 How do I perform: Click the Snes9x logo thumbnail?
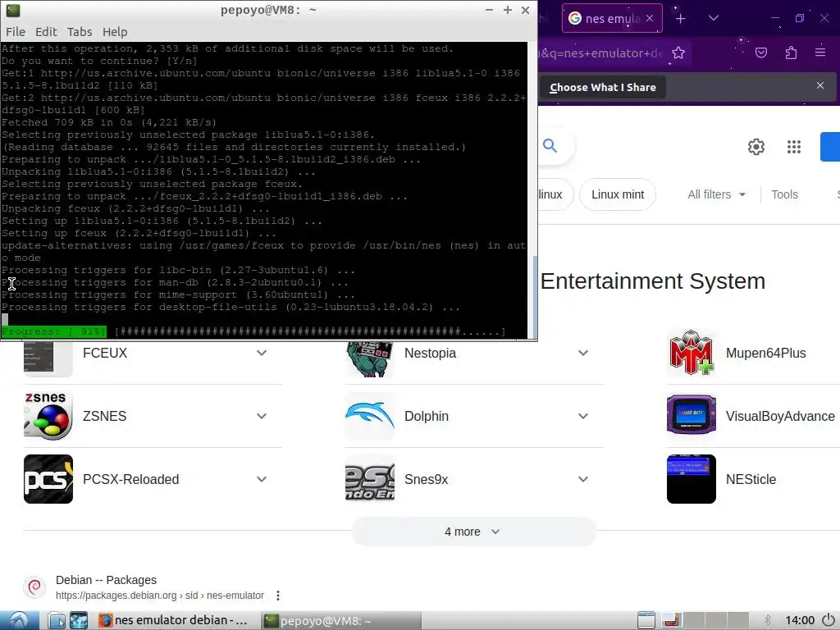coord(370,479)
